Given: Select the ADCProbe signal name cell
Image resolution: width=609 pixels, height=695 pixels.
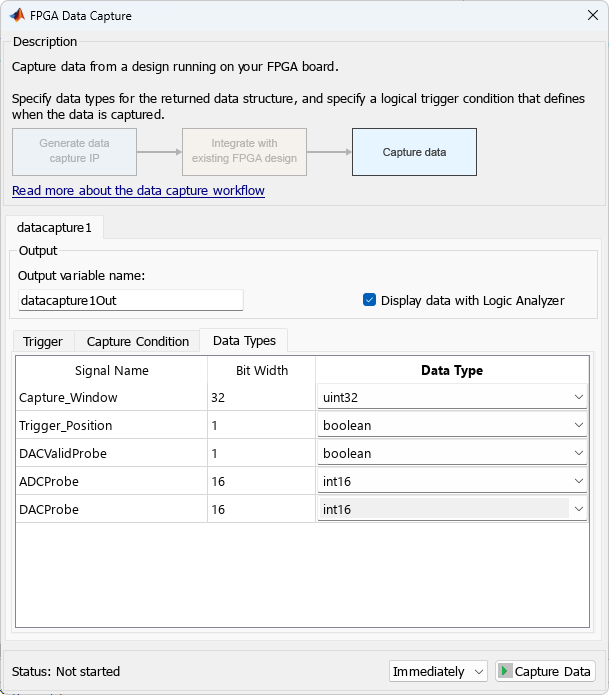Looking at the screenshot, I should click(111, 481).
